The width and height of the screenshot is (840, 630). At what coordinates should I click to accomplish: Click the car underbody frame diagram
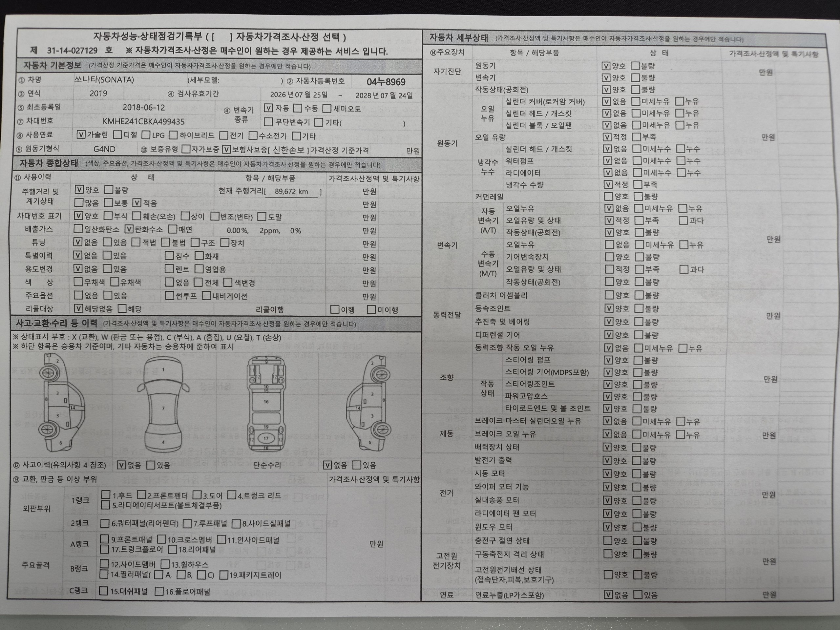point(266,403)
